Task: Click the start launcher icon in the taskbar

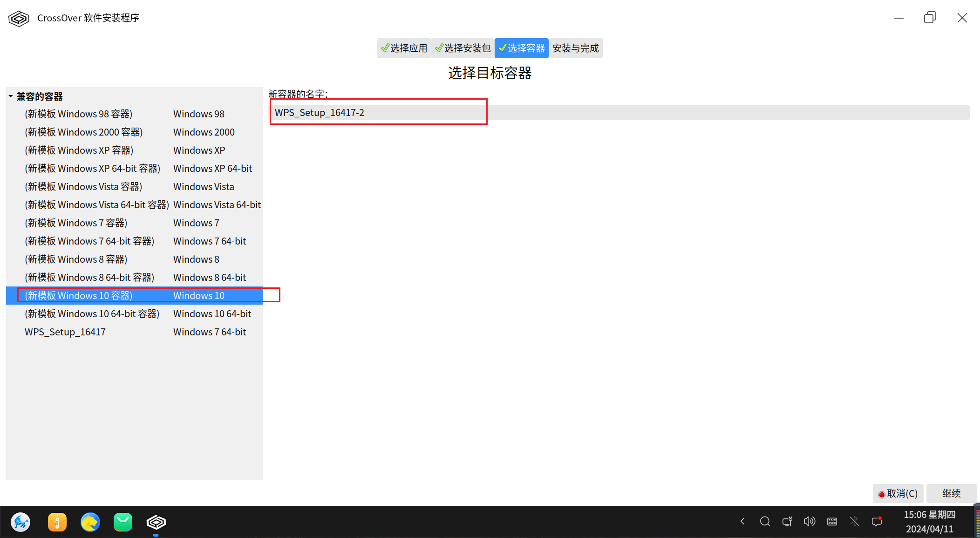Action: (20, 522)
